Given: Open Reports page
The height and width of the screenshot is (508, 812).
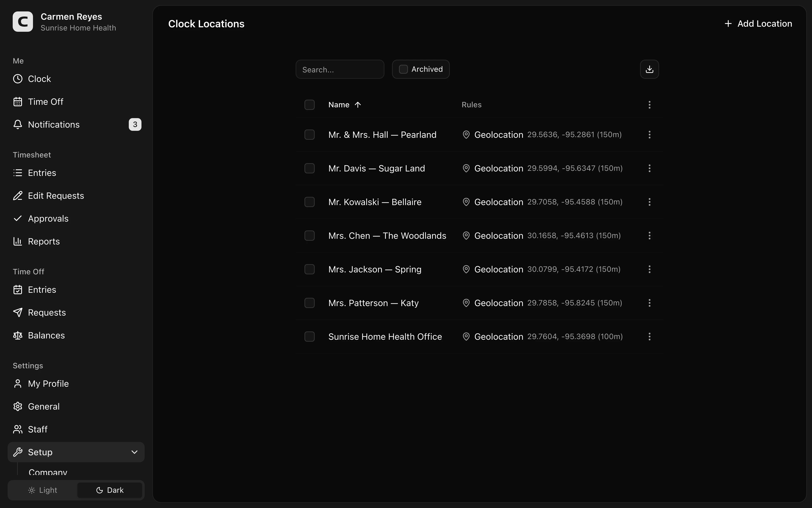Looking at the screenshot, I should [x=76, y=242].
